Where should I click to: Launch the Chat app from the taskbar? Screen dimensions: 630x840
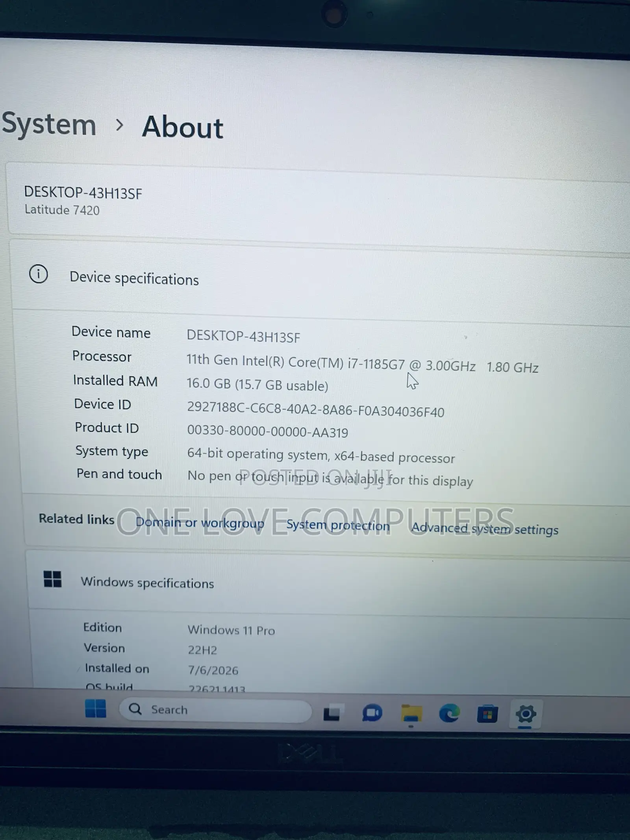tap(372, 713)
